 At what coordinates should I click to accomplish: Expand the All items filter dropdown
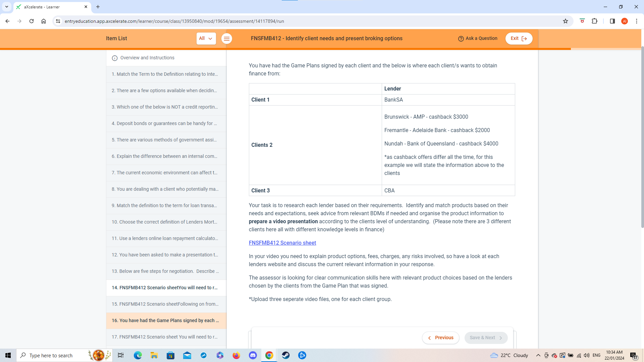pyautogui.click(x=206, y=39)
